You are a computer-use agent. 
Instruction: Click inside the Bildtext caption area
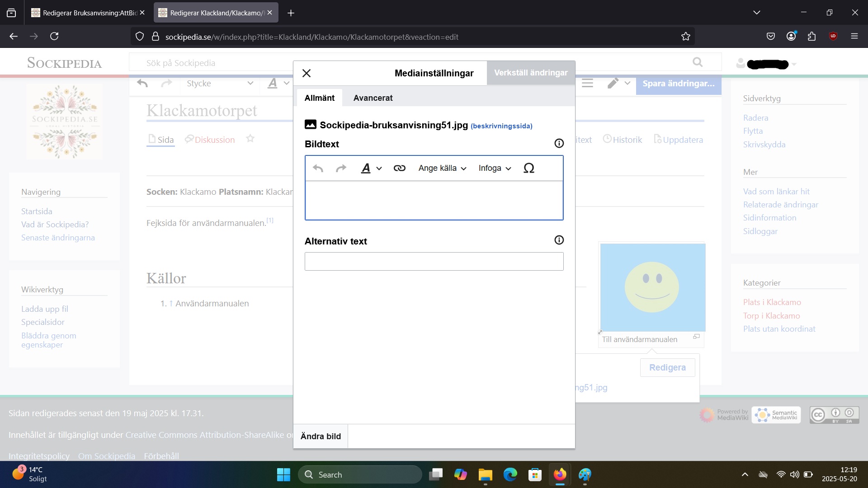(434, 200)
